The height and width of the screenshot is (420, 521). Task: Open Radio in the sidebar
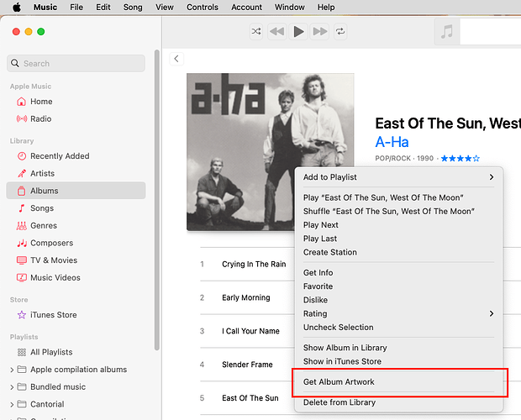pos(41,118)
